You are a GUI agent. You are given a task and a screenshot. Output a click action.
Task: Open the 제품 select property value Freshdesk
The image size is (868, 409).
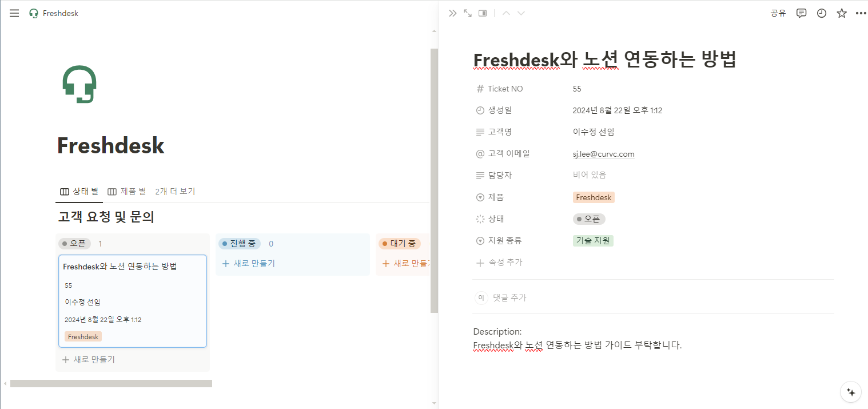tap(594, 197)
